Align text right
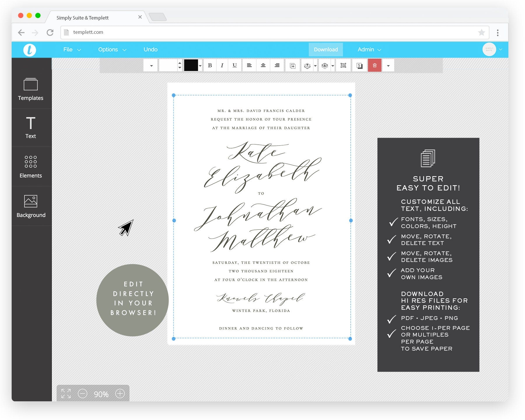Screen dimensions: 525x420 277,65
